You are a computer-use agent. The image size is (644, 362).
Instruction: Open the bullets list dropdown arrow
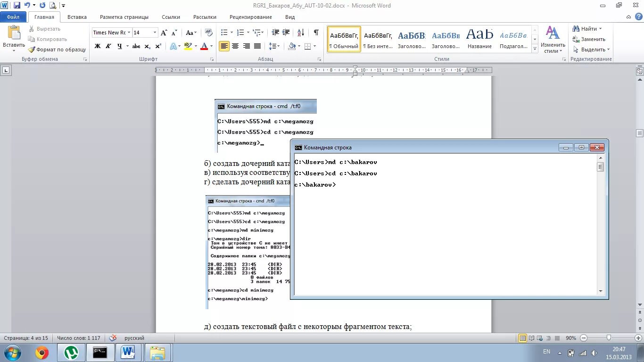point(231,33)
